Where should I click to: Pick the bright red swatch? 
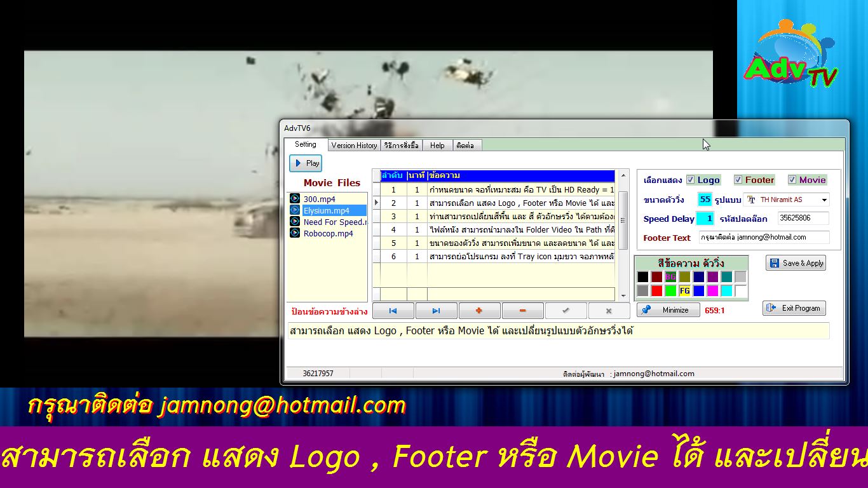[x=657, y=291]
